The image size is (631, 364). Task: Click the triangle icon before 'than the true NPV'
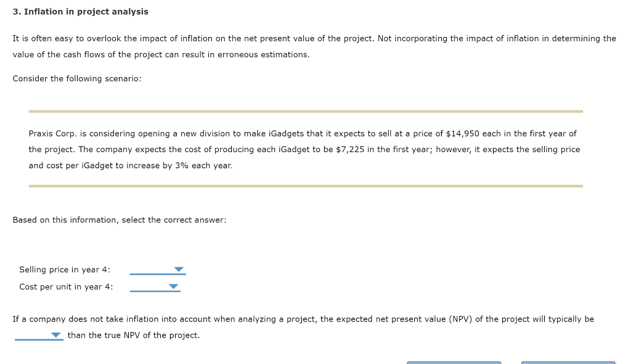point(56,334)
